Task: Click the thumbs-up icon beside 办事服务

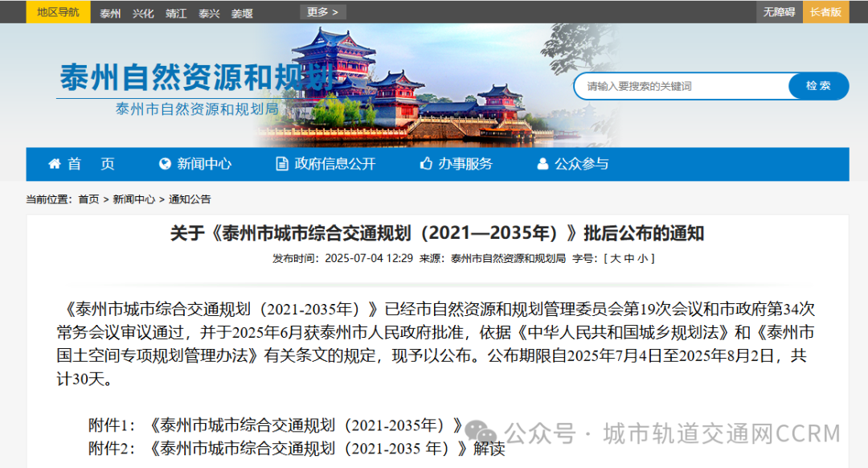Action: point(426,164)
